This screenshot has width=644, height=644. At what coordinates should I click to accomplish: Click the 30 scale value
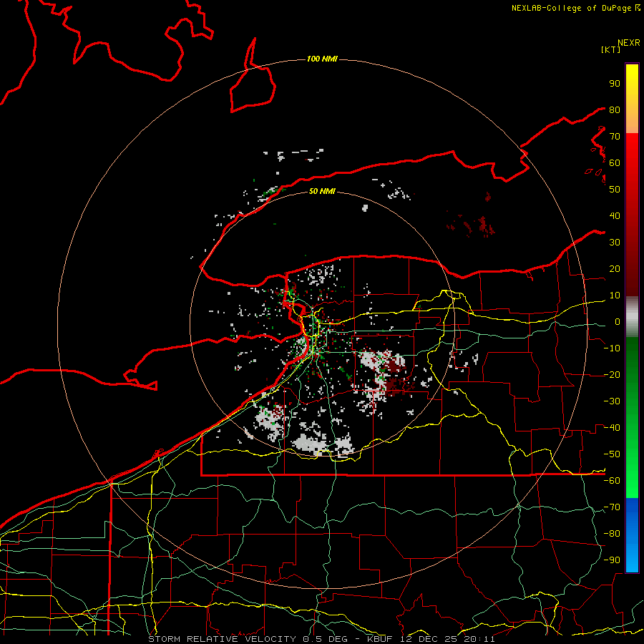[615, 243]
